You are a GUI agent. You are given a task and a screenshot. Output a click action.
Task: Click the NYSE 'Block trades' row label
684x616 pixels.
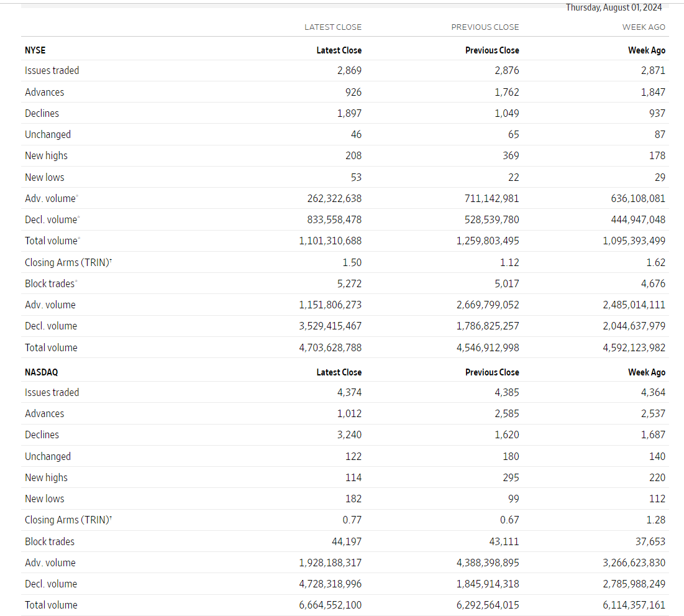51,284
